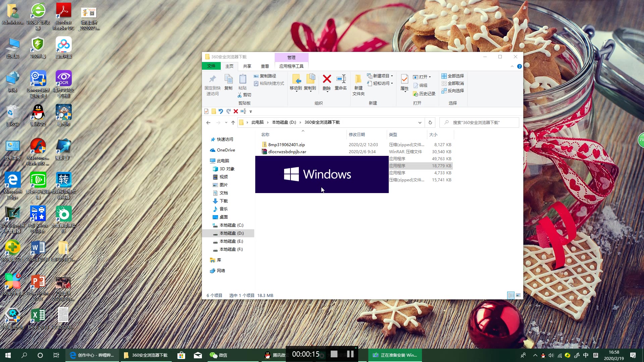Select file dlocrwzsbdnpjb.rar

(287, 152)
